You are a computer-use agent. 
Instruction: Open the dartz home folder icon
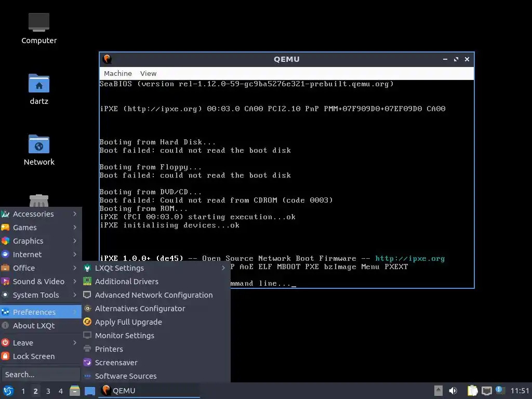(x=38, y=89)
